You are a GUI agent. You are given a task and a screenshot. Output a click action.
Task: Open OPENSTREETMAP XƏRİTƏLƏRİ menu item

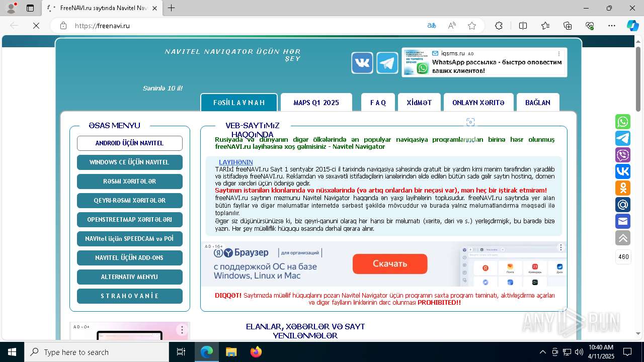(x=130, y=220)
